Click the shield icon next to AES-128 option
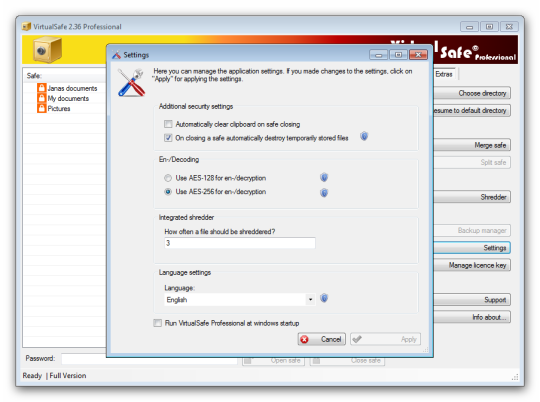This screenshot has width=540, height=402. 324,177
